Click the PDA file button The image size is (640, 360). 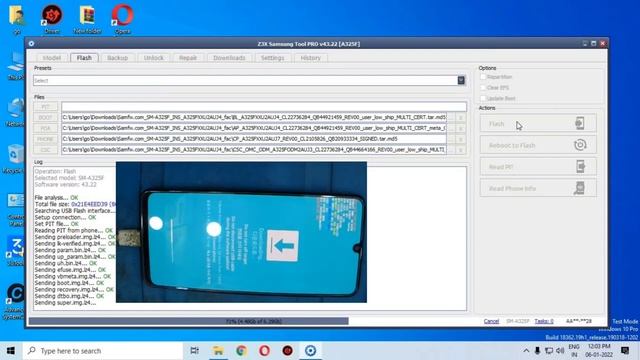[x=46, y=128]
